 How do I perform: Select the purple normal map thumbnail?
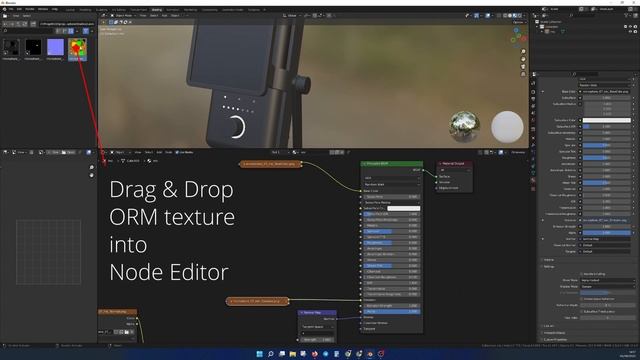(55, 47)
